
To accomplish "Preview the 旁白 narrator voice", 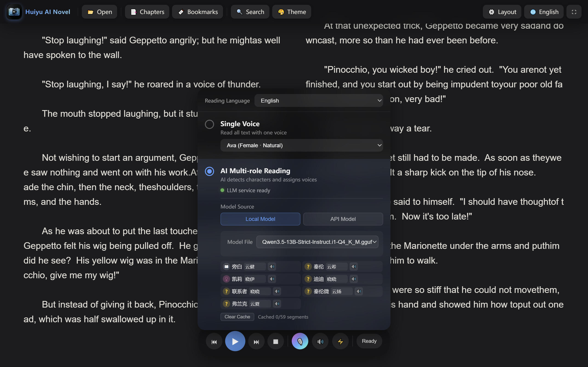I will pyautogui.click(x=272, y=267).
